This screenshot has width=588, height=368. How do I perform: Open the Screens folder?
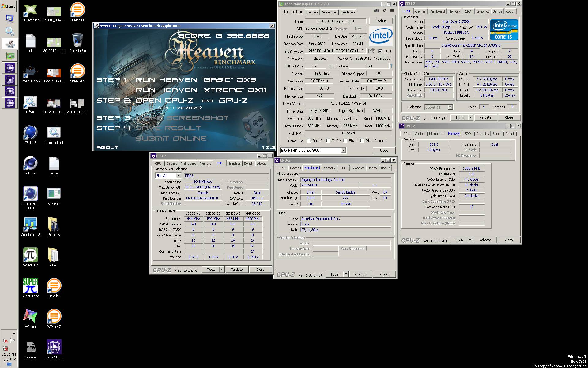point(54,227)
